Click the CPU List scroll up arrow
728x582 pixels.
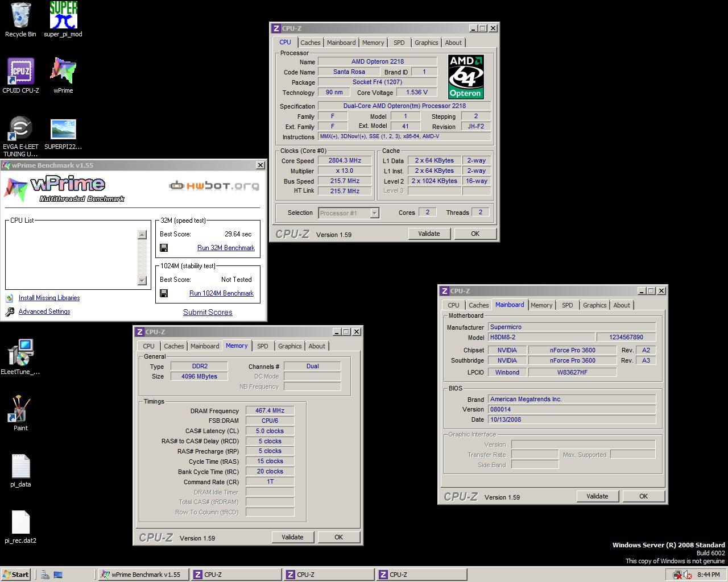pos(142,235)
